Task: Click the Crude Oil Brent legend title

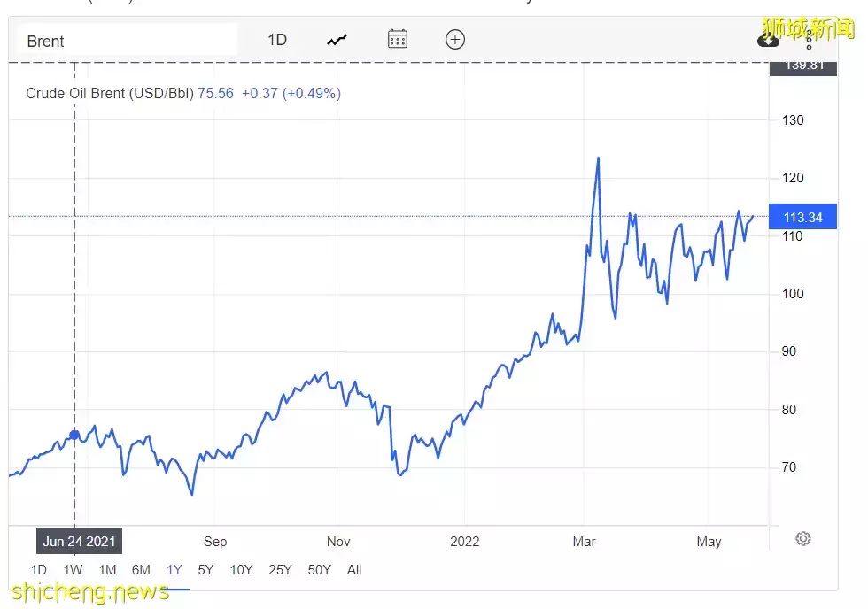Action: pyautogui.click(x=109, y=93)
